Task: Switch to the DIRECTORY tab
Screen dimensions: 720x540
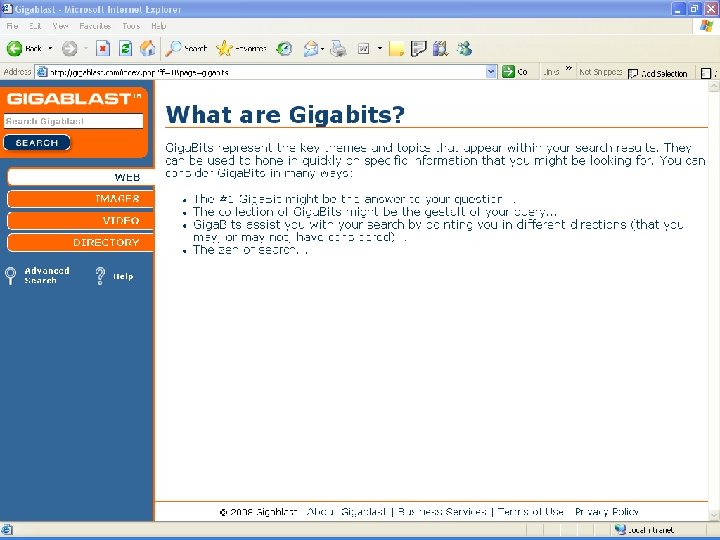Action: click(81, 242)
